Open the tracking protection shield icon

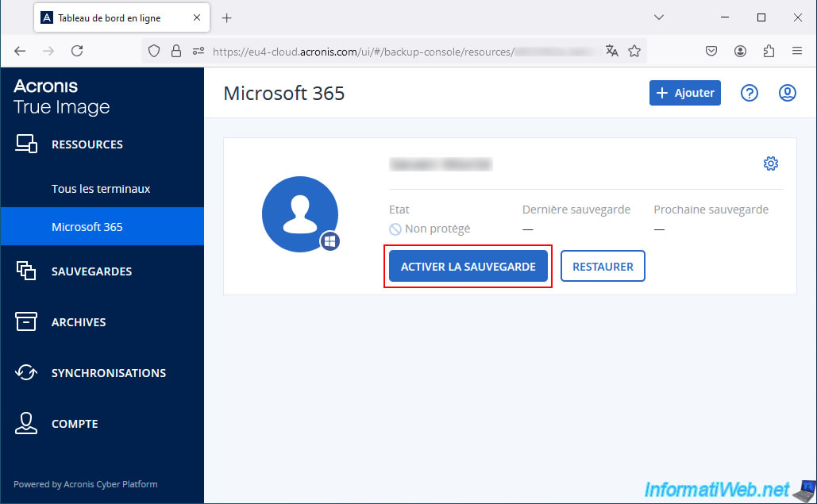[154, 51]
